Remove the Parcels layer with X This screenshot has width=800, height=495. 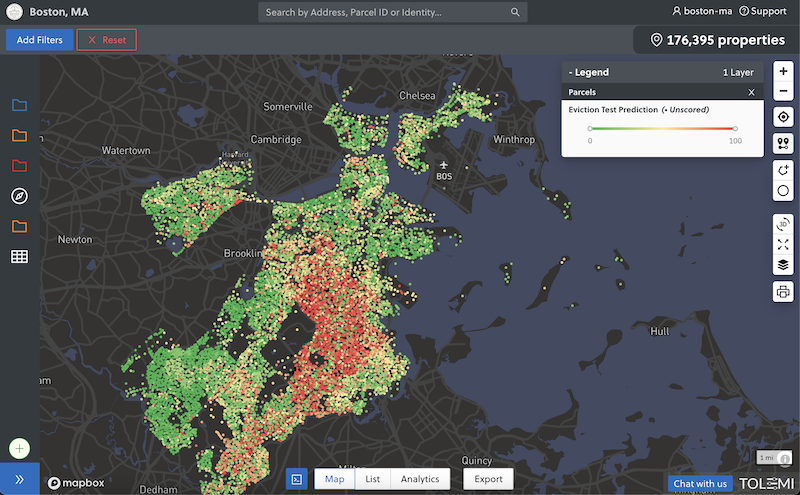point(751,92)
